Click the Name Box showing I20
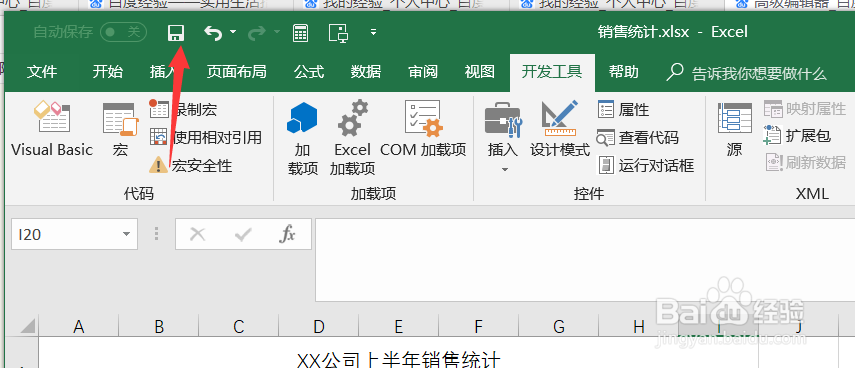The width and height of the screenshot is (855, 368). point(66,234)
